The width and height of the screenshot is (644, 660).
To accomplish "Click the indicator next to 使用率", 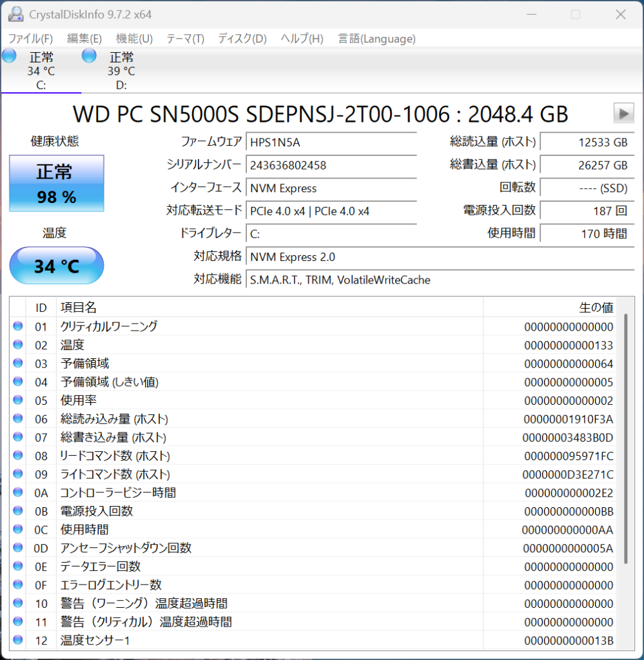I will click(x=17, y=400).
